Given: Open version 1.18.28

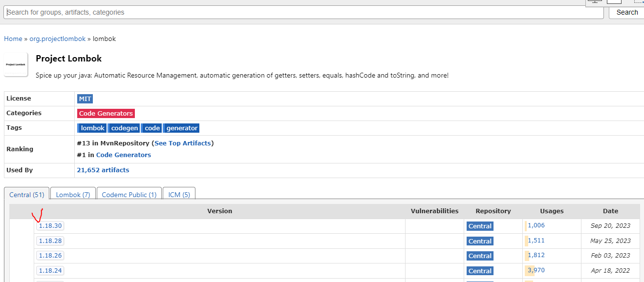Looking at the screenshot, I should click(x=50, y=241).
